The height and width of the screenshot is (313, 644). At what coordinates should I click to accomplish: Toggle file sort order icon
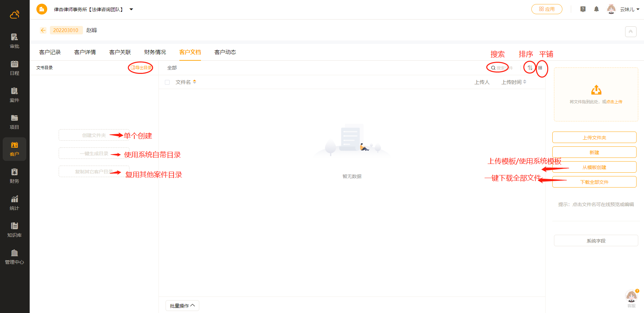point(530,68)
